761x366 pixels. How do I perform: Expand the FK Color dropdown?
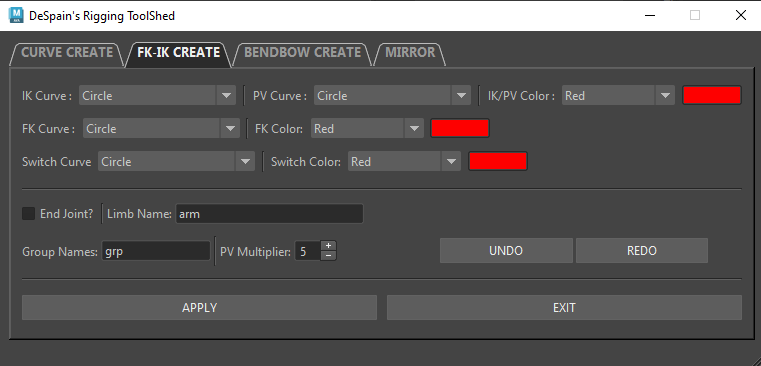click(367, 129)
